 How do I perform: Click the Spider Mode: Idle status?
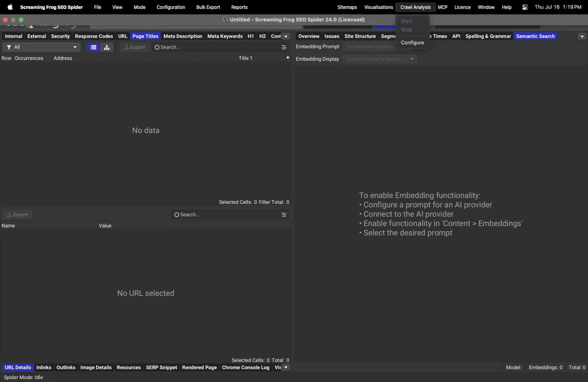coord(23,377)
